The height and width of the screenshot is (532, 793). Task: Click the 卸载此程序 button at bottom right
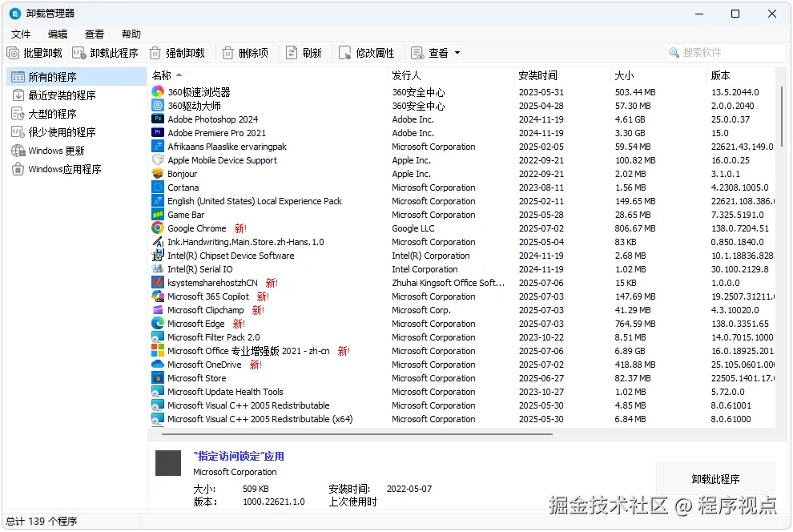point(715,478)
